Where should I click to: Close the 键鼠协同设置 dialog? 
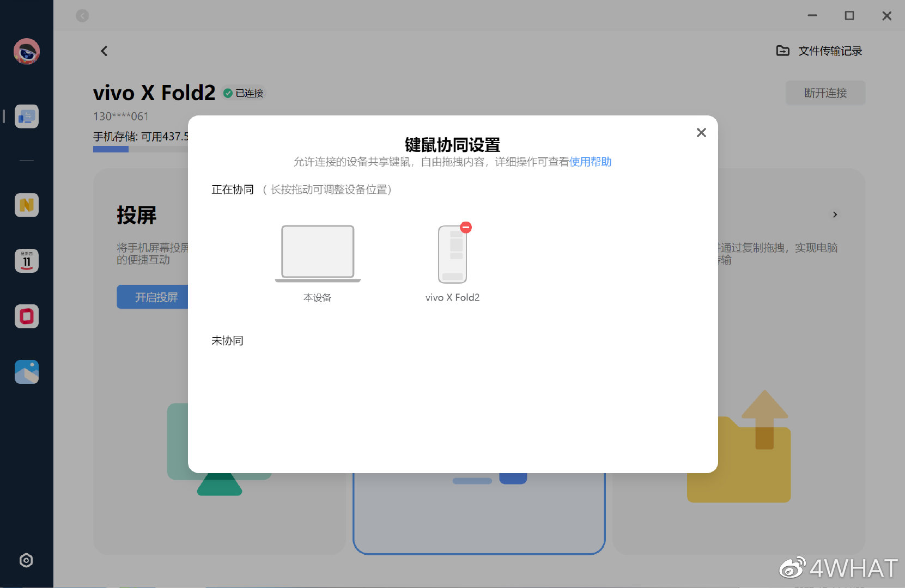[701, 132]
